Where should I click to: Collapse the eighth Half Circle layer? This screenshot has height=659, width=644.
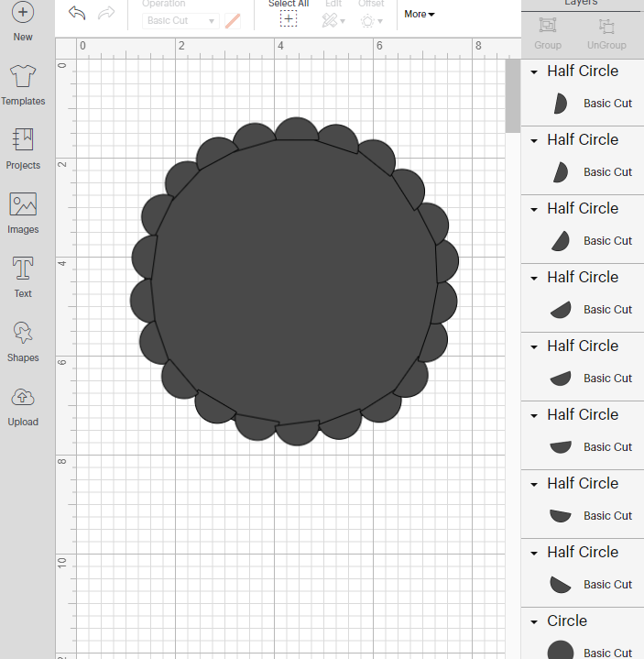pyautogui.click(x=534, y=554)
